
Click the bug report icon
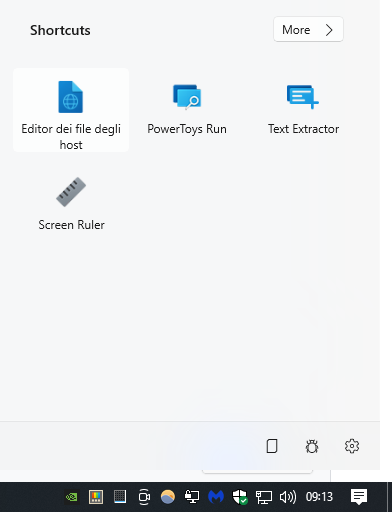[x=312, y=446]
